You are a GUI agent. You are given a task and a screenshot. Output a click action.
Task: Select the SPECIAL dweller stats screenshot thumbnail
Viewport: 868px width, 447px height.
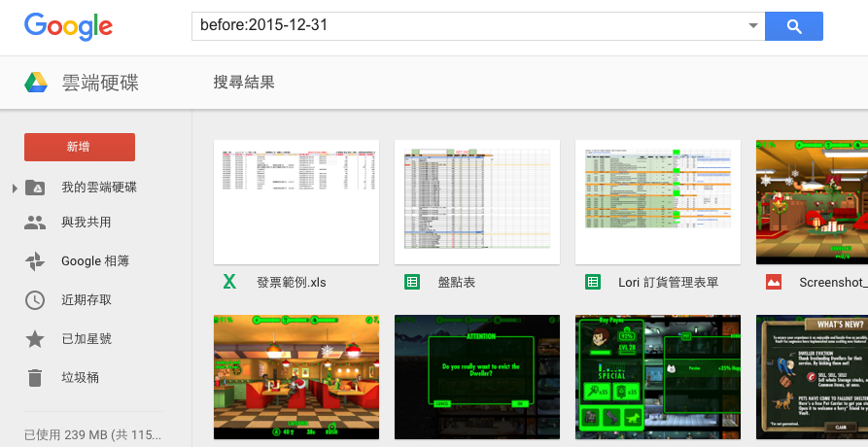(658, 377)
